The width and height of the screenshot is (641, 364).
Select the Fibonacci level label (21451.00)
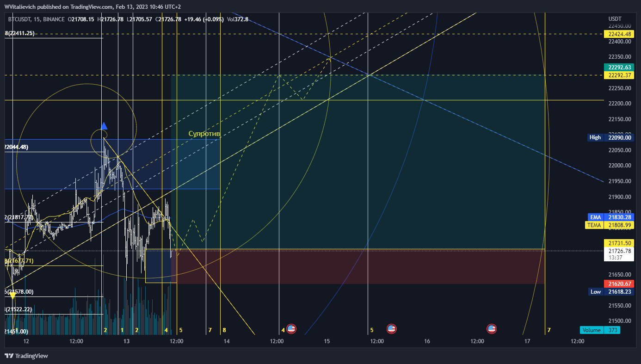[16, 332]
